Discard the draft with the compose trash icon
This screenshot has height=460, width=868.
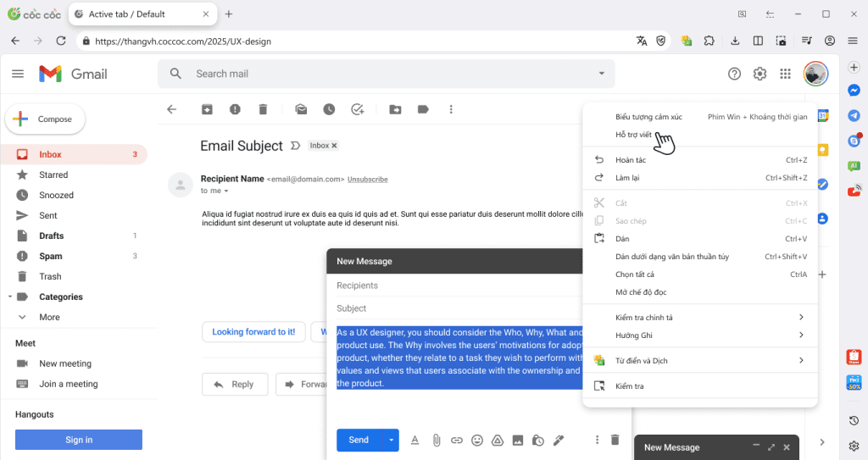coord(615,440)
